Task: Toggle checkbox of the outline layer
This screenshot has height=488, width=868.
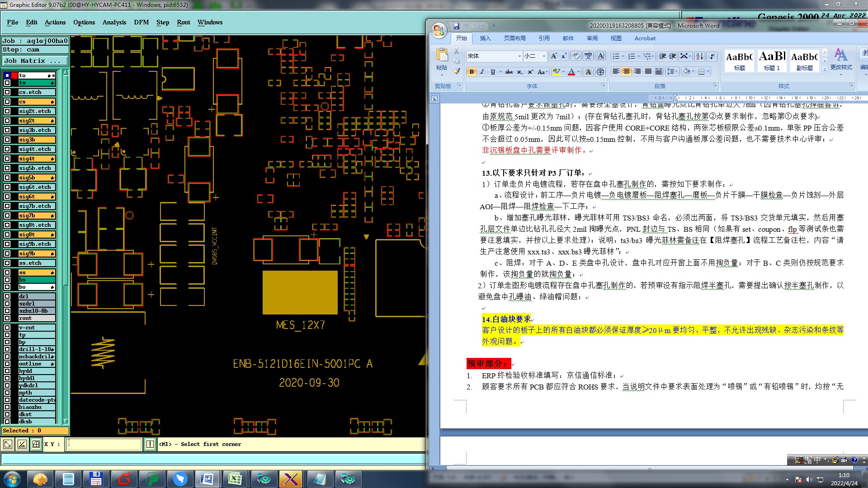Action: point(7,364)
